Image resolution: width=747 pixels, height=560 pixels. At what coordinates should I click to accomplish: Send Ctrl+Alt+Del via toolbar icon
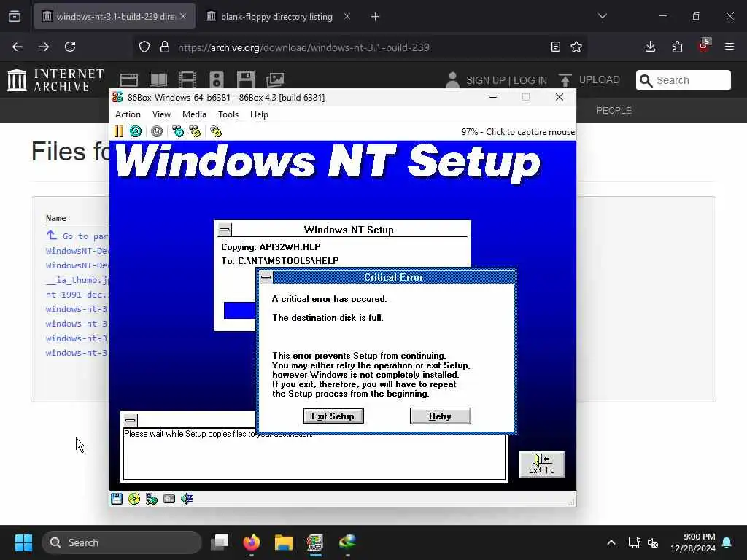point(178,131)
